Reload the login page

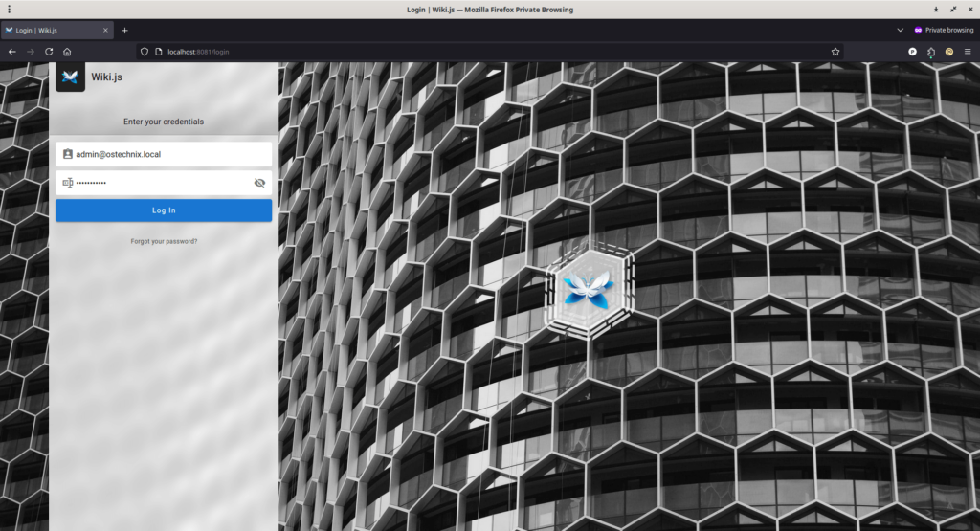49,52
